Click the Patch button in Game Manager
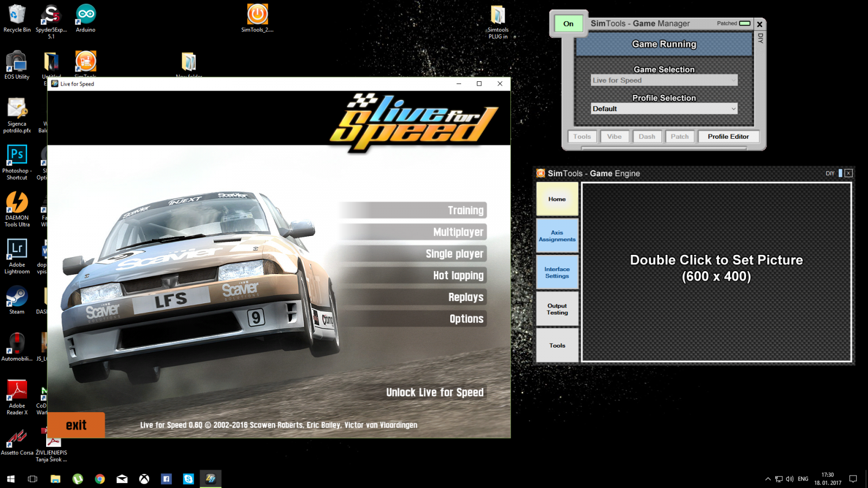The width and height of the screenshot is (868, 488). tap(680, 137)
